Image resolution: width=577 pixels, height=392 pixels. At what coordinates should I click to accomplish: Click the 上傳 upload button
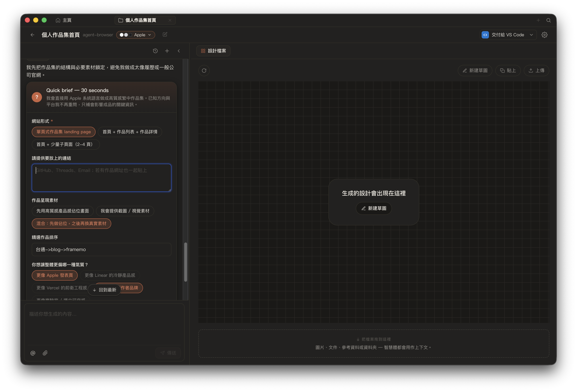[x=537, y=71]
